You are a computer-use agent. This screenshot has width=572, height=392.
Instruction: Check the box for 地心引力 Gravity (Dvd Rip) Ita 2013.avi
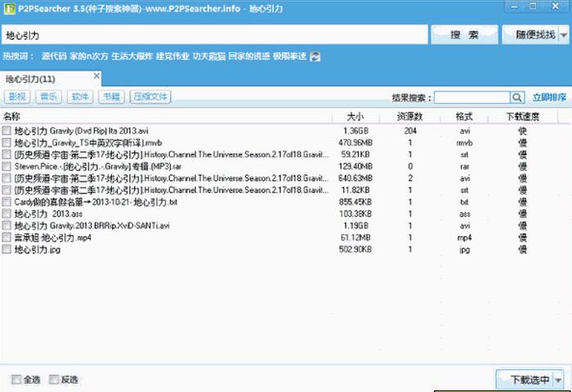[x=7, y=131]
